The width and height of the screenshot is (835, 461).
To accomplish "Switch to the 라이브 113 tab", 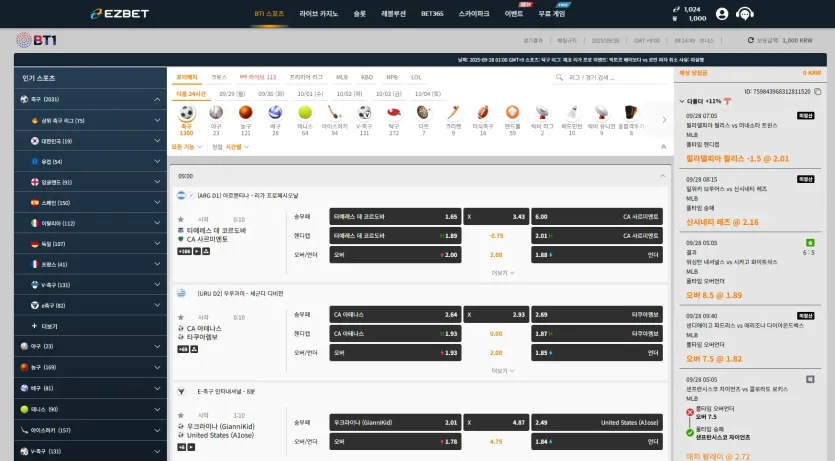I will coord(258,77).
